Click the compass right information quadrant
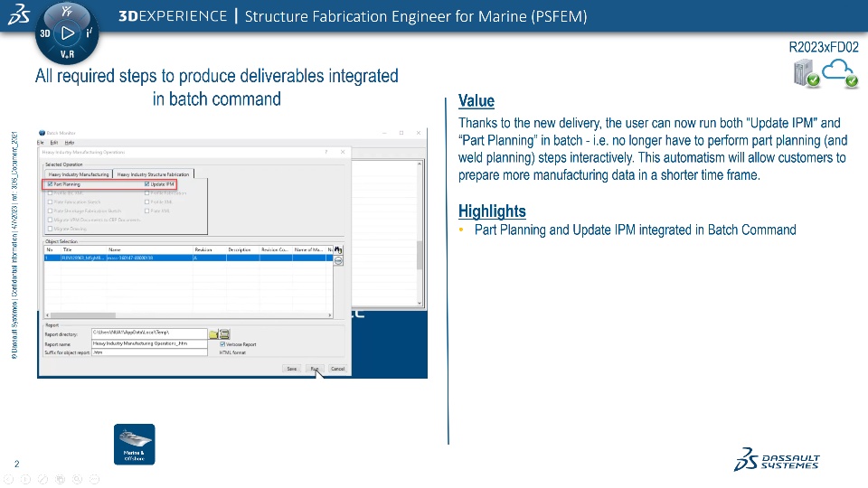Image resolution: width=868 pixels, height=488 pixels. [89, 33]
